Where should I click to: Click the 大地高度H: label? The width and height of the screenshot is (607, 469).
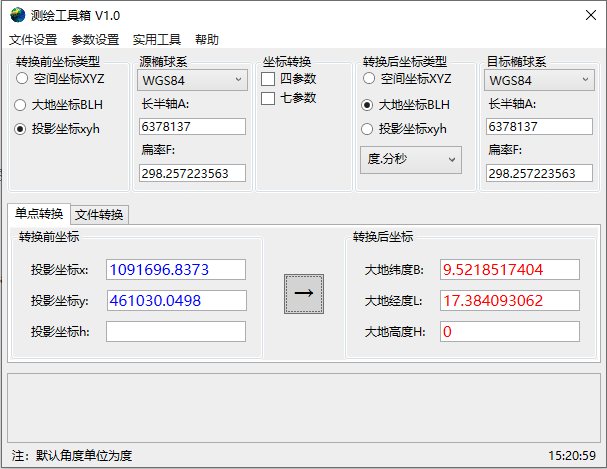395,332
